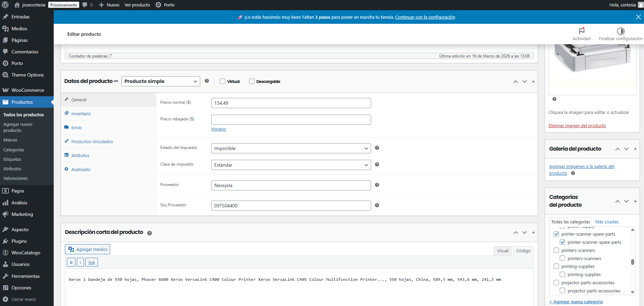
Task: Click Eliminar imagen del producto link
Action: (577, 126)
